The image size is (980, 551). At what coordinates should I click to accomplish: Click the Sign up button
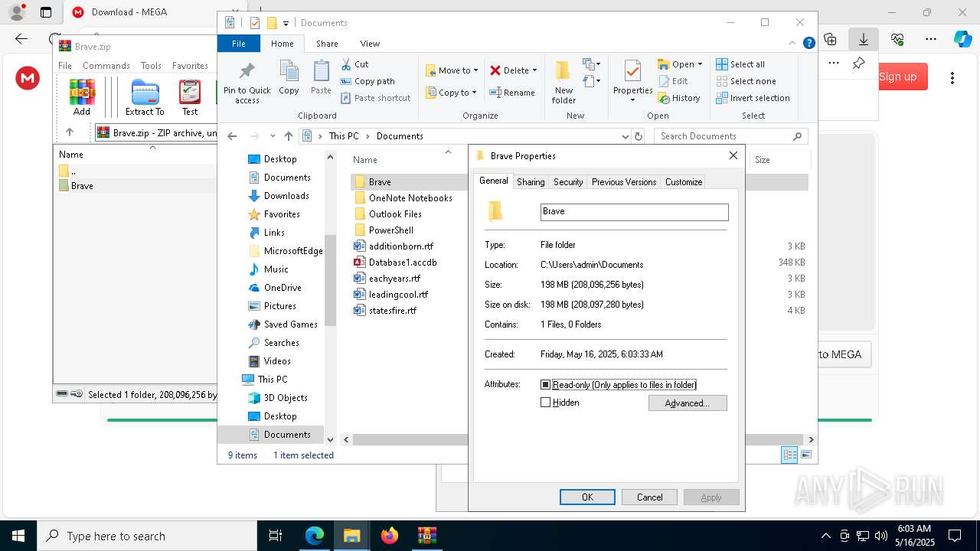897,77
